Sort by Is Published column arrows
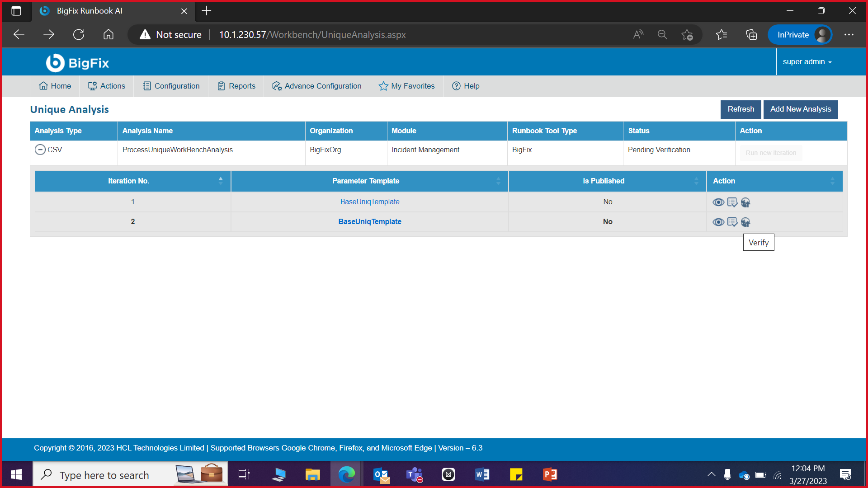Screen dimensions: 868x488 [x=696, y=181]
